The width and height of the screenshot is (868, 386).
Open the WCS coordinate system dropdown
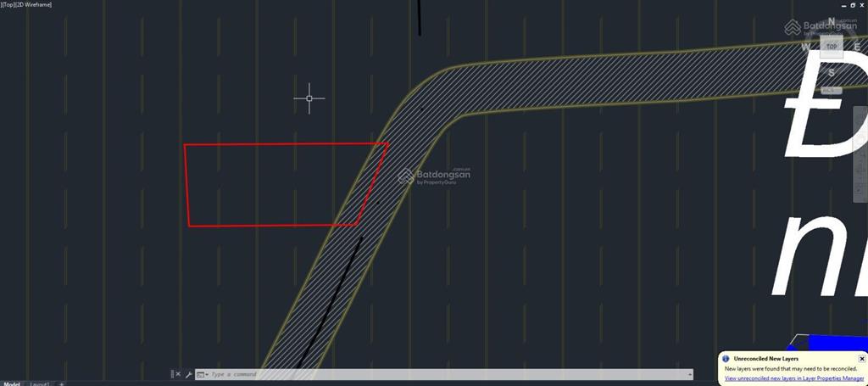tap(831, 90)
